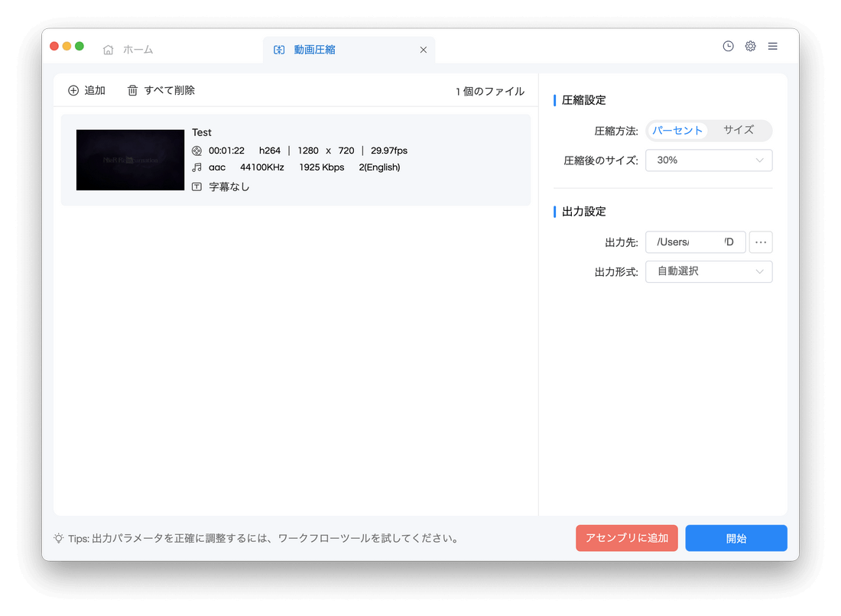The width and height of the screenshot is (841, 616).
Task: Click the subtitle T icon
Action: point(196,186)
